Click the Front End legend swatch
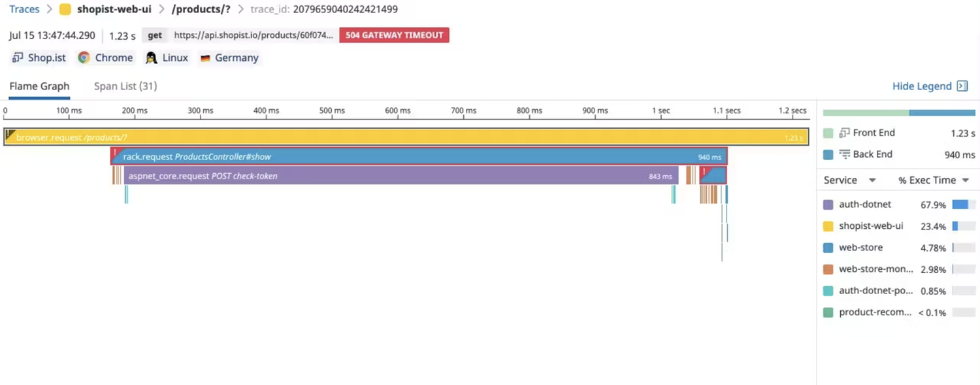This screenshot has width=980, height=385. (828, 133)
